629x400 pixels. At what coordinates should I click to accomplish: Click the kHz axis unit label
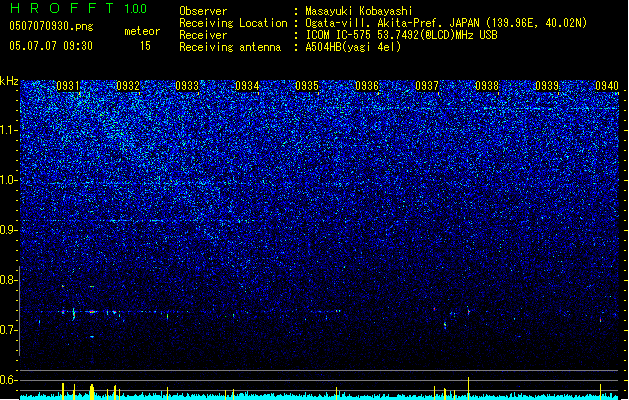point(9,81)
